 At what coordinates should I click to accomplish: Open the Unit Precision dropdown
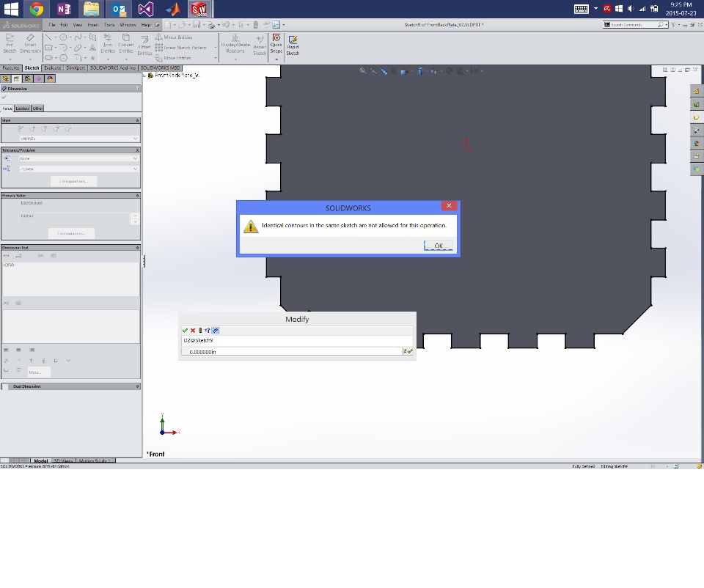[78, 169]
